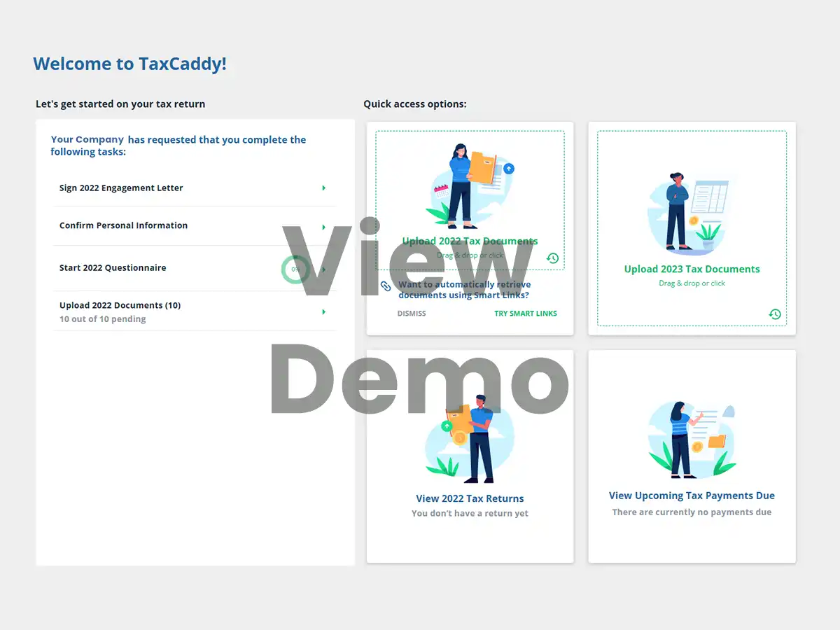Click View 2022 Tax Returns
840x630 pixels.
click(470, 498)
